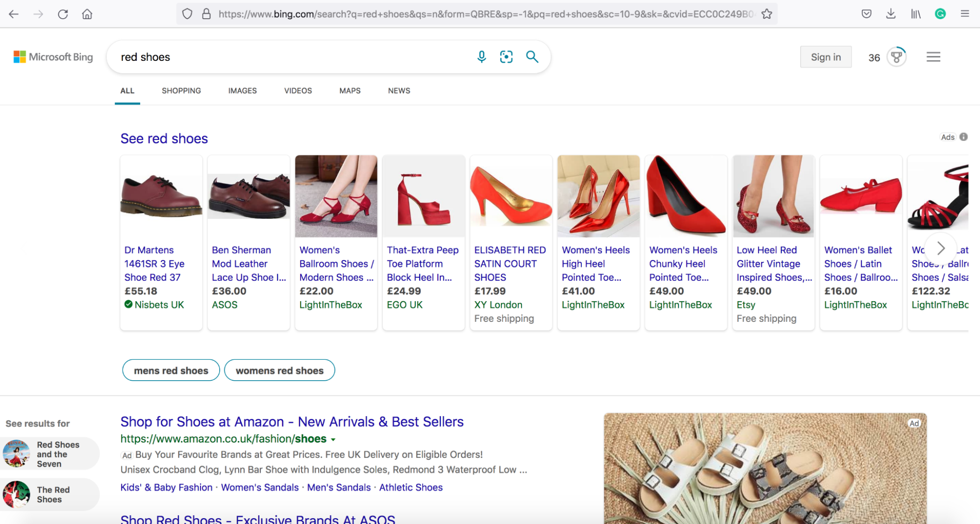The height and width of the screenshot is (524, 980).
Task: Show next products with carousel arrow
Action: (940, 248)
